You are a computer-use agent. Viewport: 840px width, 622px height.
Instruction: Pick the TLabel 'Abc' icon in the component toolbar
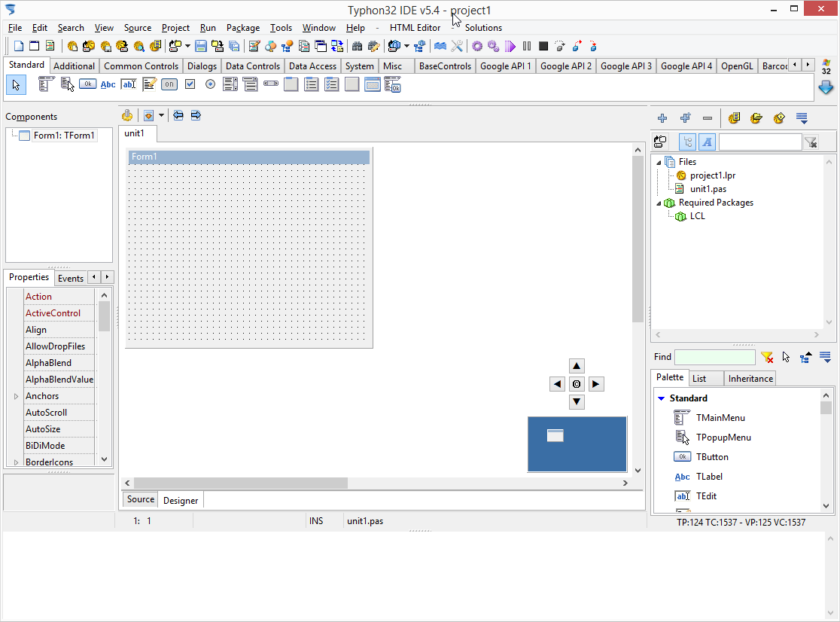(x=108, y=84)
